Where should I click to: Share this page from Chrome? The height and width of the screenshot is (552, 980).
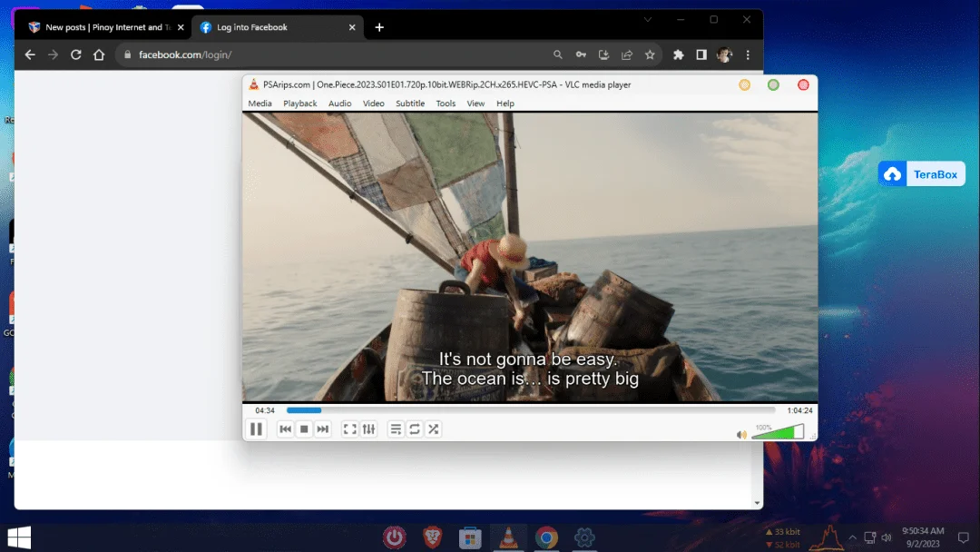[x=627, y=54]
